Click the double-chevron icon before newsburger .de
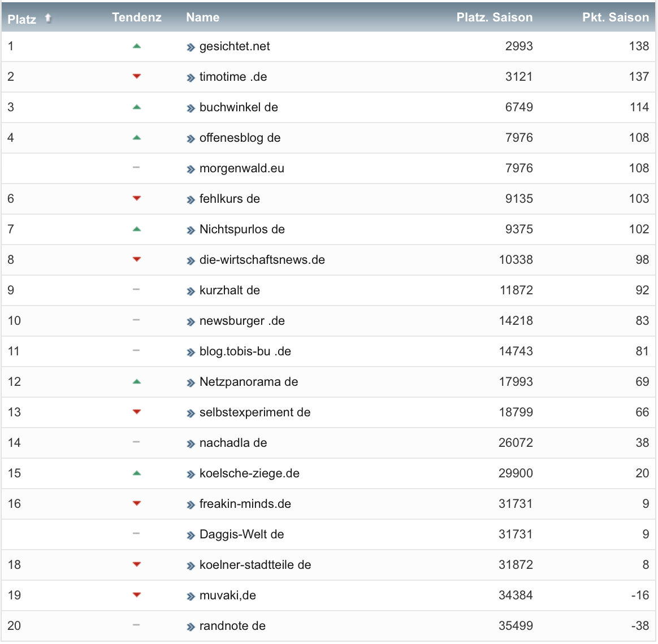Viewport: 658px width, 644px height. [x=191, y=322]
